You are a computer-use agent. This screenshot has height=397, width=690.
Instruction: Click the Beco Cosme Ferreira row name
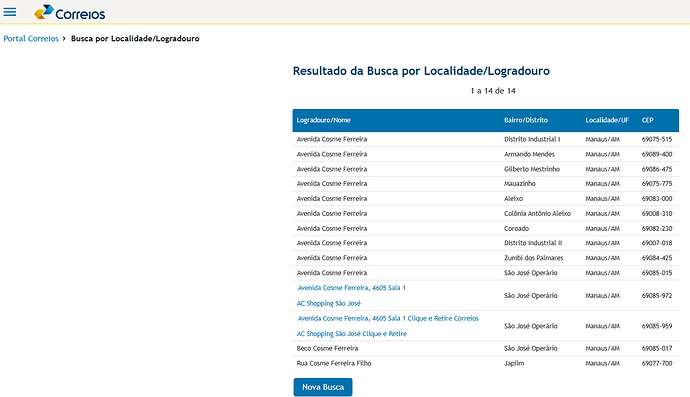tap(327, 348)
